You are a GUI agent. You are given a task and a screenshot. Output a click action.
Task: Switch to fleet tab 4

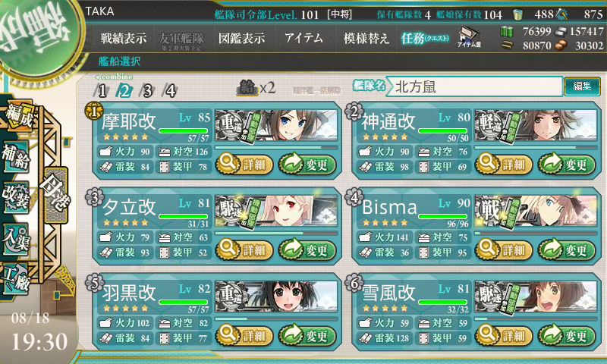(x=170, y=91)
